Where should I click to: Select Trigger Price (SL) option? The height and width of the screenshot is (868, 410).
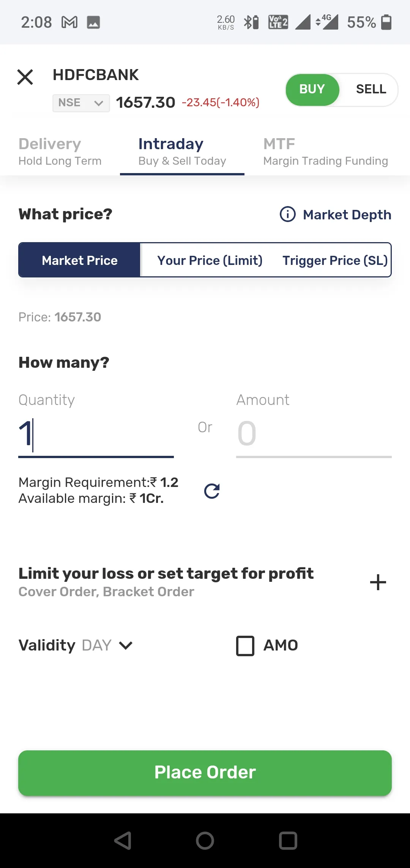pos(335,260)
